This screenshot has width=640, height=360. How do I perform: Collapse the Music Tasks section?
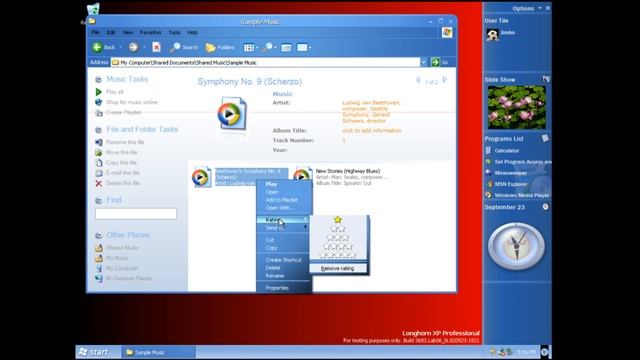coord(98,79)
